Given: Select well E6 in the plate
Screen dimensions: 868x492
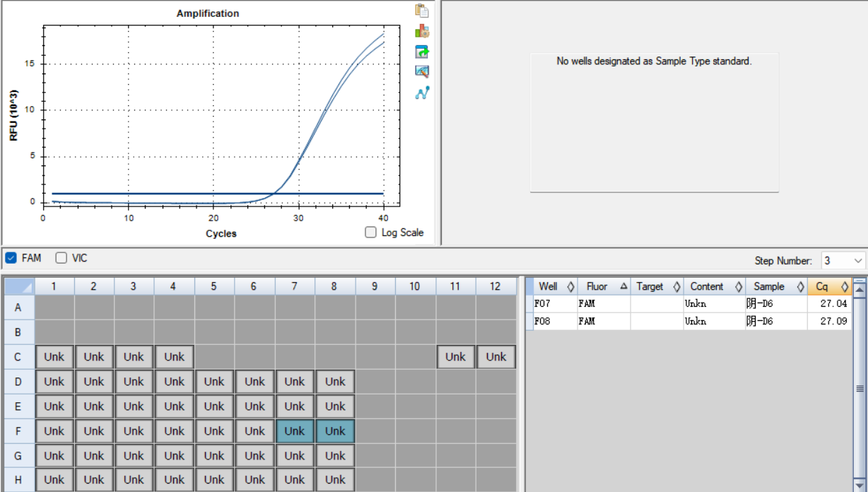Looking at the screenshot, I should [x=254, y=406].
